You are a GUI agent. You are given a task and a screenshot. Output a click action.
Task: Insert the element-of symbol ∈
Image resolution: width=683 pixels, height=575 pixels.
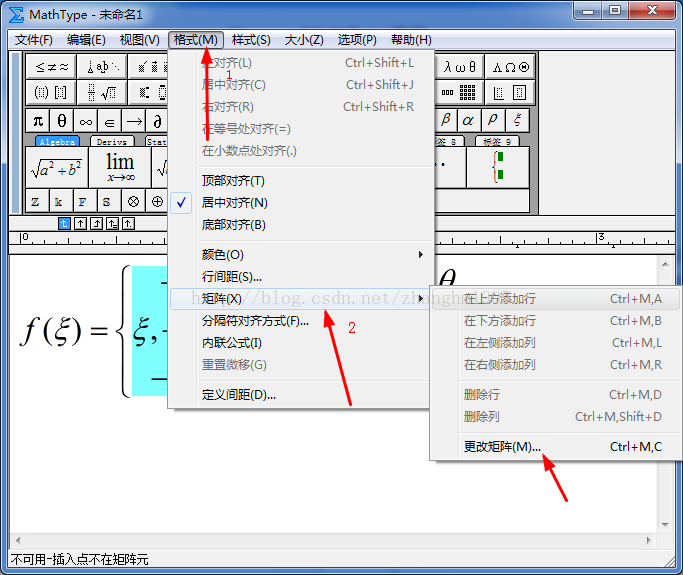[109, 120]
